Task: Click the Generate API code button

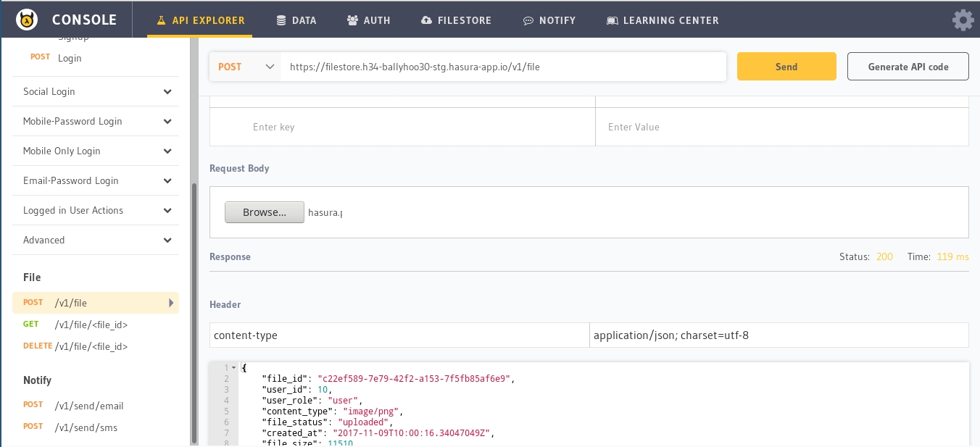Action: tap(908, 67)
